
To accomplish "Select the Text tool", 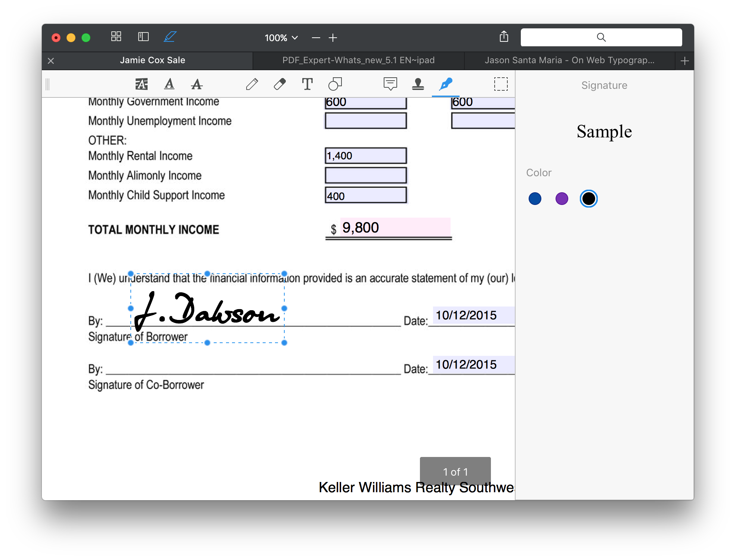I will (307, 84).
